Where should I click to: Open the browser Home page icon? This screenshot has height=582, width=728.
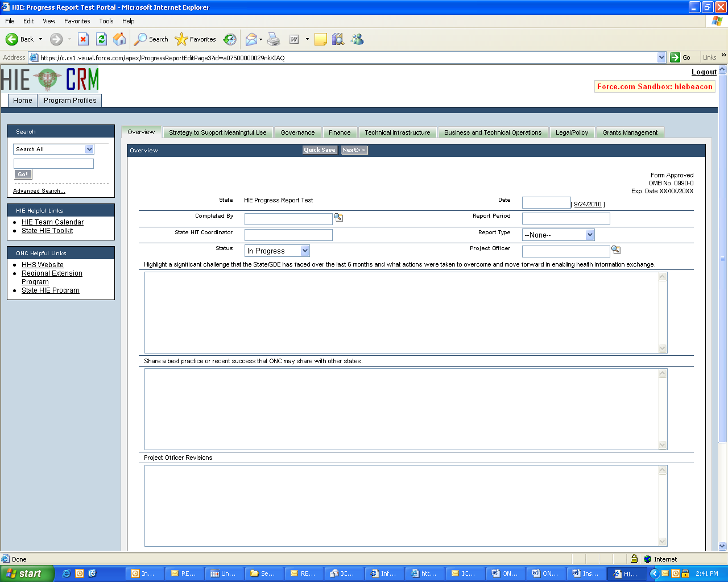pos(119,39)
